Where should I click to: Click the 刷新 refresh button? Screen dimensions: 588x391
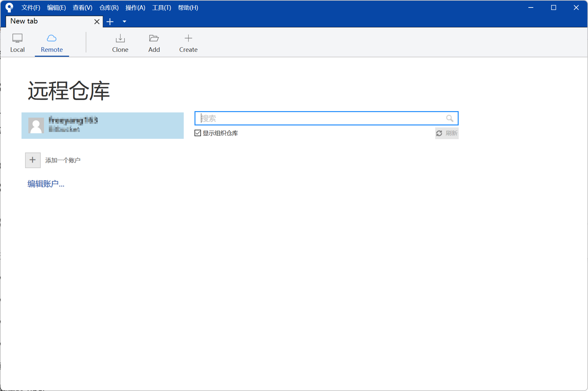tap(447, 133)
